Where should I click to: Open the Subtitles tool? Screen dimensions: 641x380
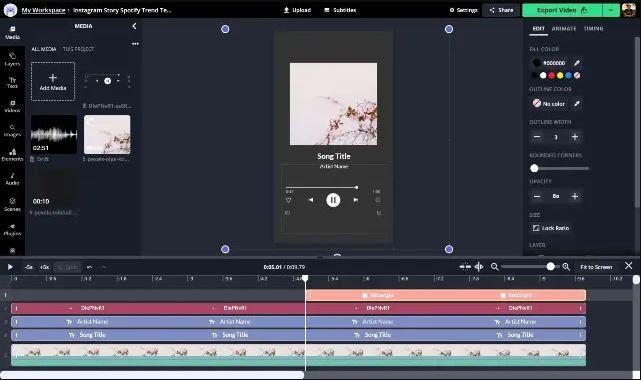pos(340,10)
